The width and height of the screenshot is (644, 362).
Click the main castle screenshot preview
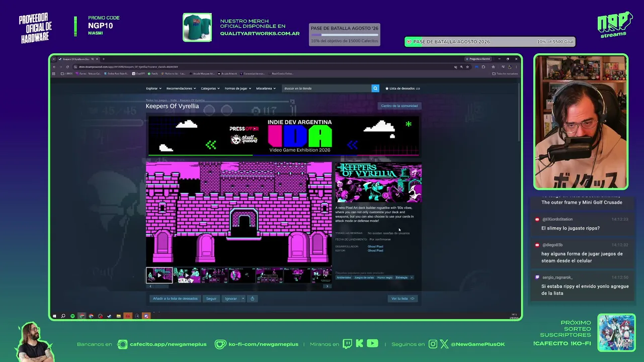click(x=239, y=213)
